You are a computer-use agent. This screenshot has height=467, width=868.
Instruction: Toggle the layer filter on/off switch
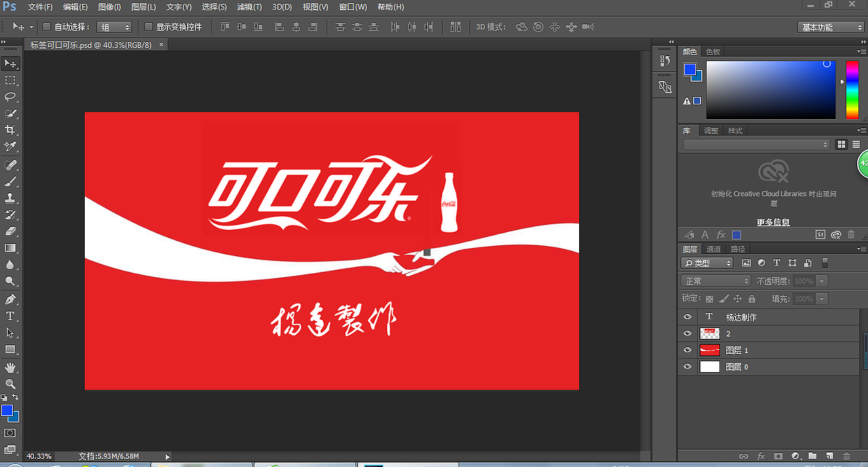click(x=825, y=263)
